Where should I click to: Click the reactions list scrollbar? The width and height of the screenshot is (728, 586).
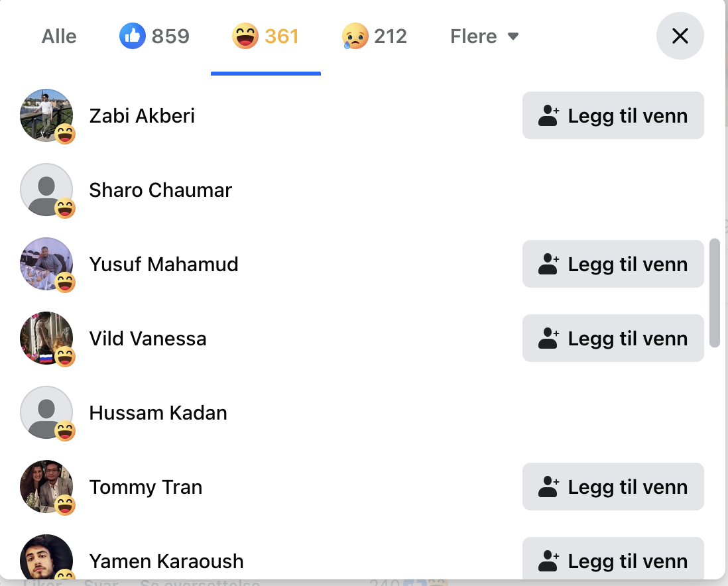tap(714, 292)
